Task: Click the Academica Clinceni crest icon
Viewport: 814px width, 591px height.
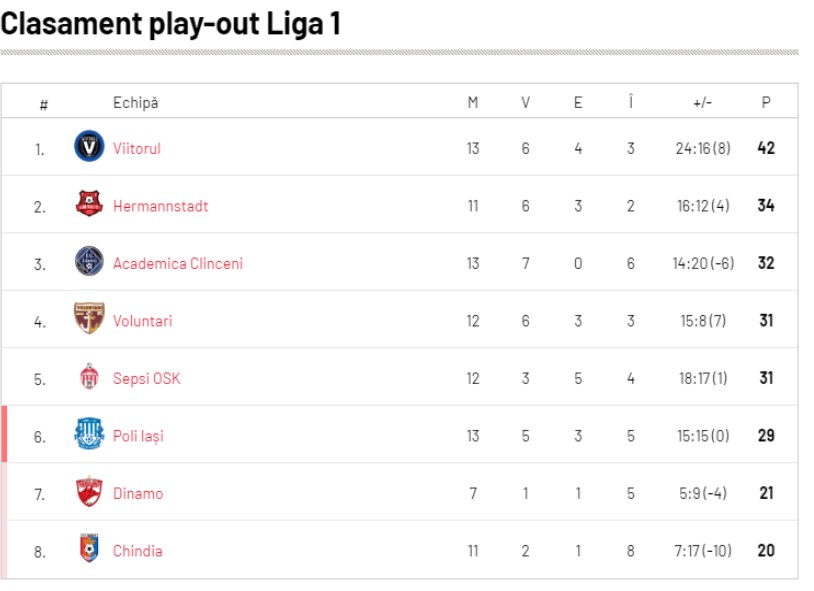Action: click(89, 262)
